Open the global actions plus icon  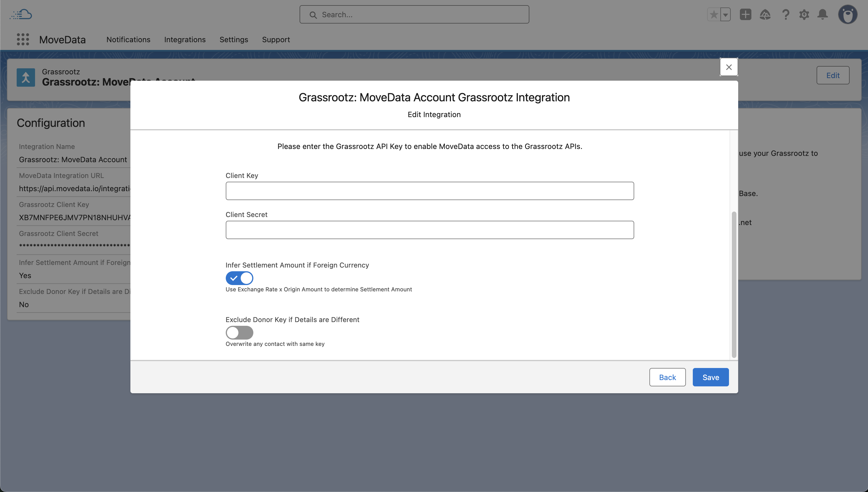point(745,15)
